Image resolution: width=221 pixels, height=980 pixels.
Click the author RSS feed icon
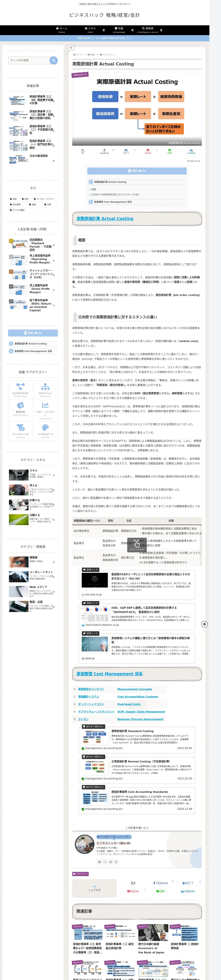coord(116,862)
